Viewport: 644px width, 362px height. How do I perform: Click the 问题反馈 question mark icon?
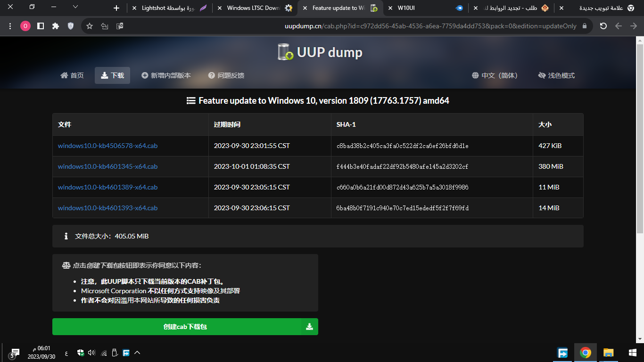pyautogui.click(x=212, y=75)
